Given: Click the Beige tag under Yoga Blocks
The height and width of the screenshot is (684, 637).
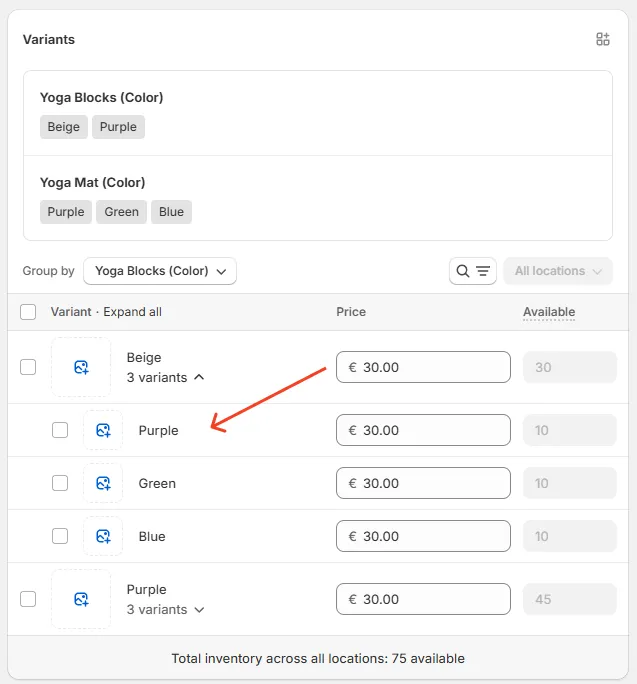Looking at the screenshot, I should click(64, 127).
